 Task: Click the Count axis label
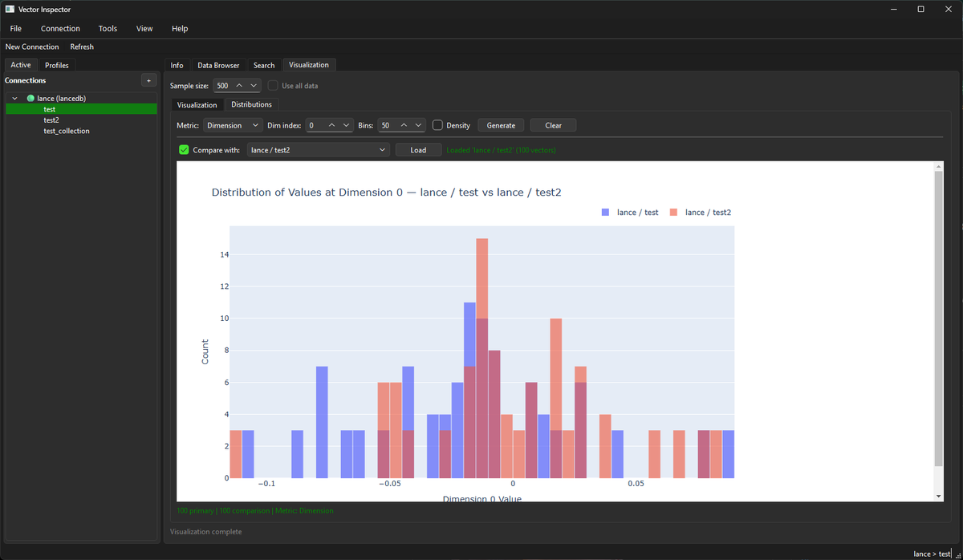(205, 351)
